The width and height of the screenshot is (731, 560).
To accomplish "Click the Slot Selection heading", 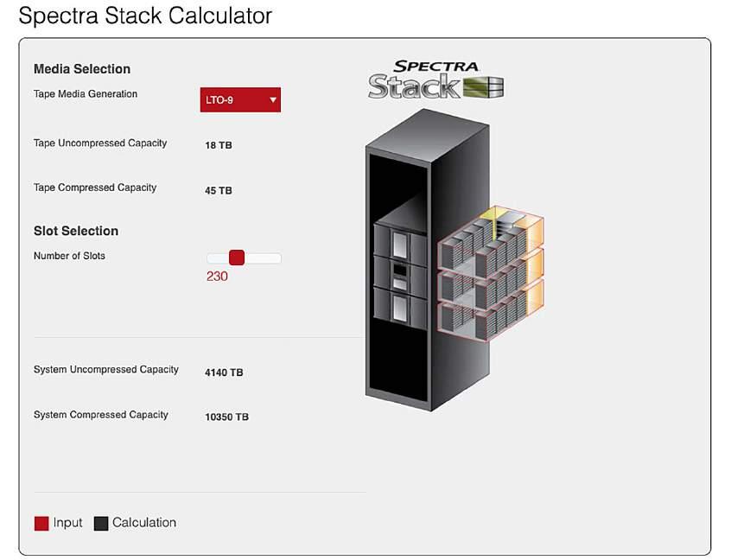I will (x=76, y=231).
